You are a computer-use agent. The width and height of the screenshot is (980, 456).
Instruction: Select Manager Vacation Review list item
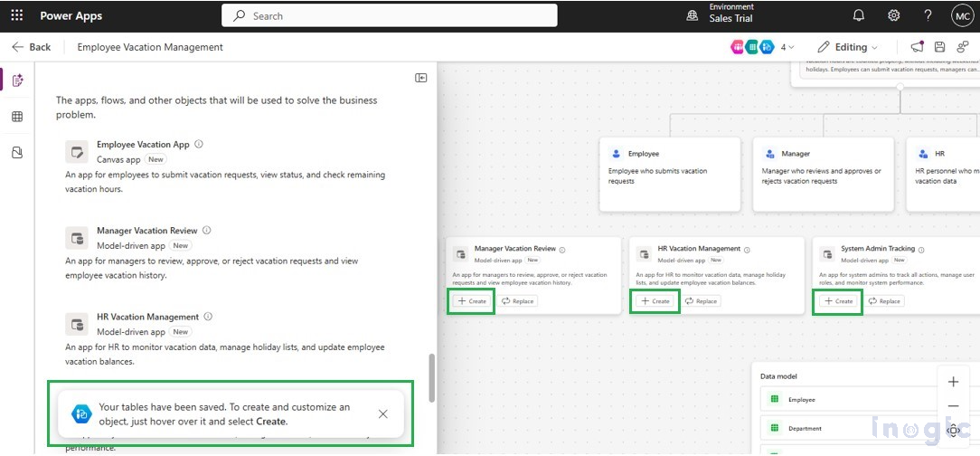click(225, 252)
